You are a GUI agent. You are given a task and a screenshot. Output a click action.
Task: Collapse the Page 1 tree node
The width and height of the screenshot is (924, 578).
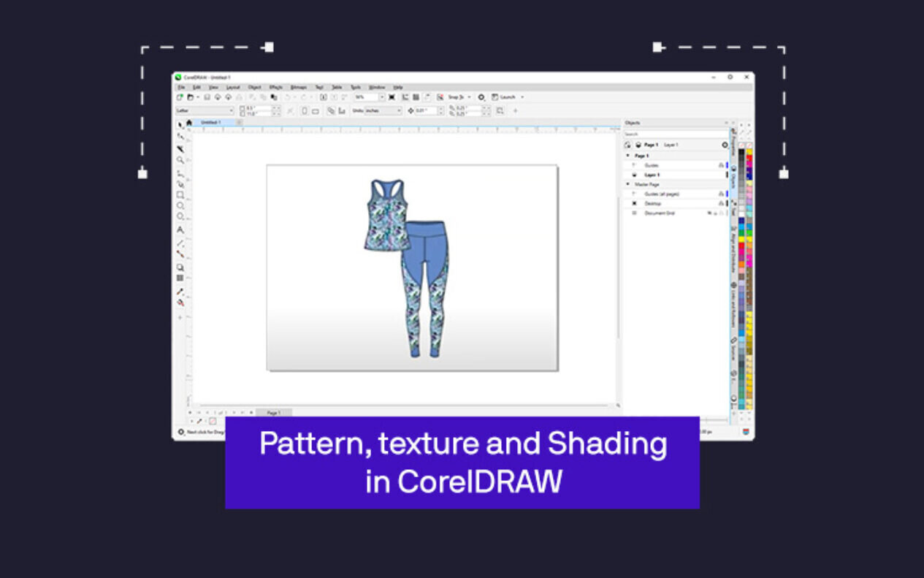[x=627, y=156]
